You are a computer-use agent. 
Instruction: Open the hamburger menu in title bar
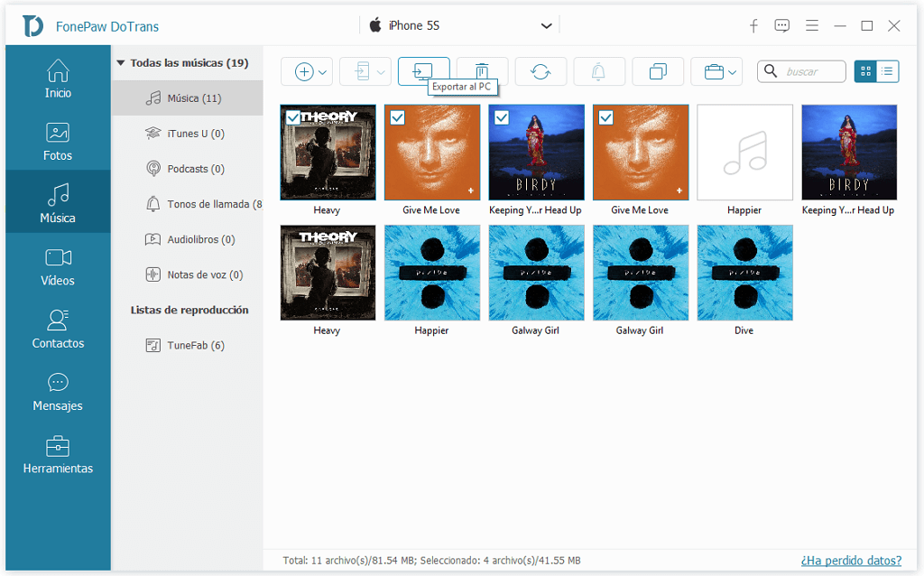pos(812,25)
